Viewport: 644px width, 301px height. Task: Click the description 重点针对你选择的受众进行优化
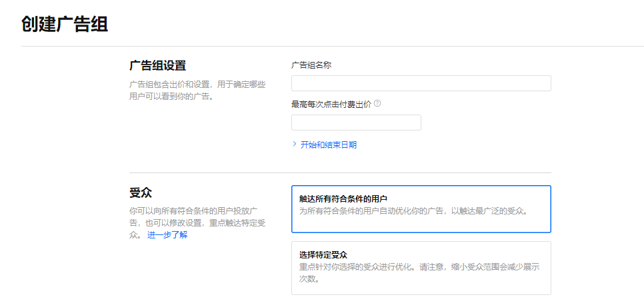tap(419, 273)
